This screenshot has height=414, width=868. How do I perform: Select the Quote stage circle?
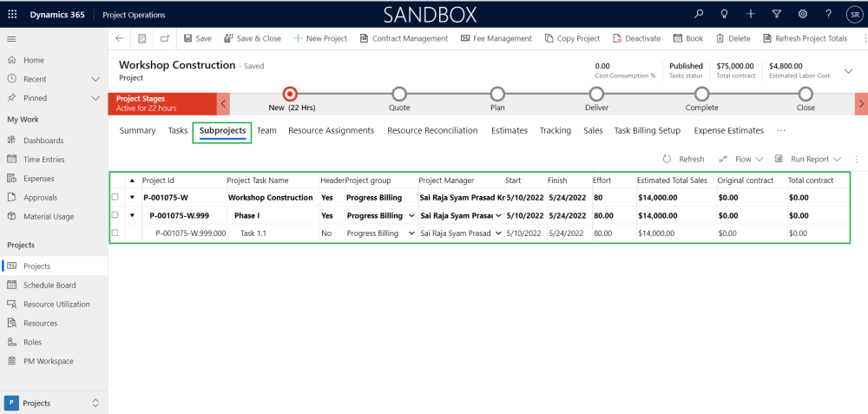click(399, 94)
